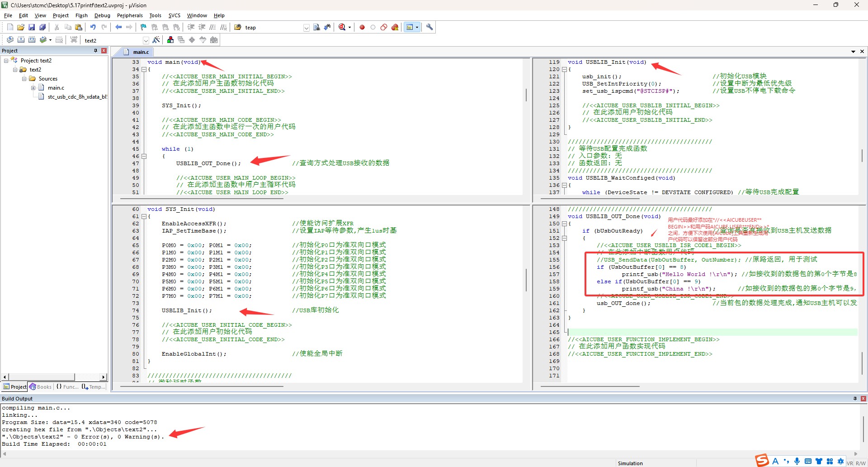Fold USBLIB_OUT_Done block at line 150
This screenshot has height=467, width=868.
point(564,224)
